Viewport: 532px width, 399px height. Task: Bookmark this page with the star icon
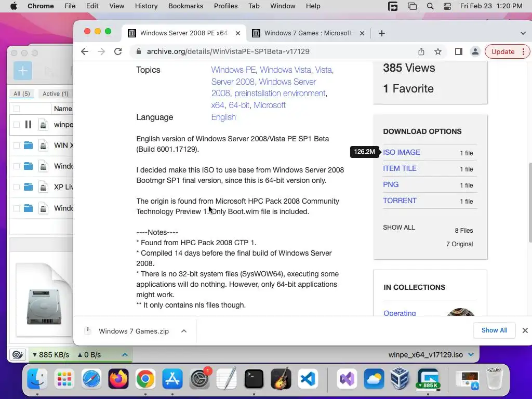coord(438,51)
